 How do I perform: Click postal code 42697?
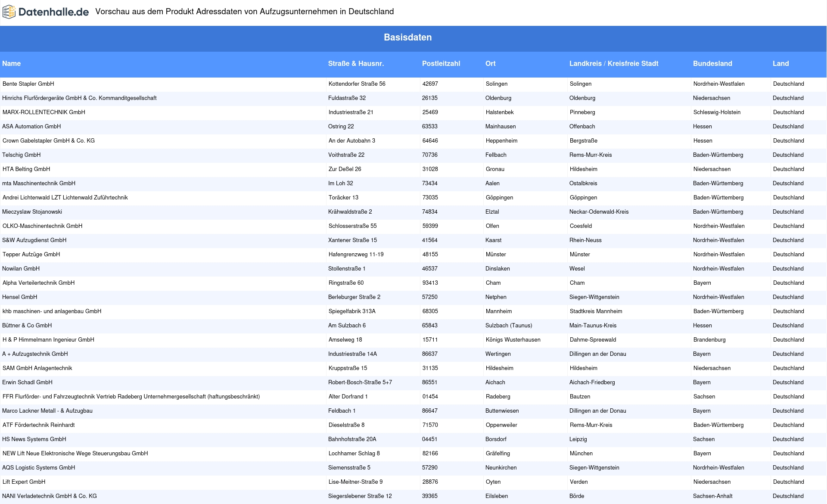pyautogui.click(x=430, y=84)
